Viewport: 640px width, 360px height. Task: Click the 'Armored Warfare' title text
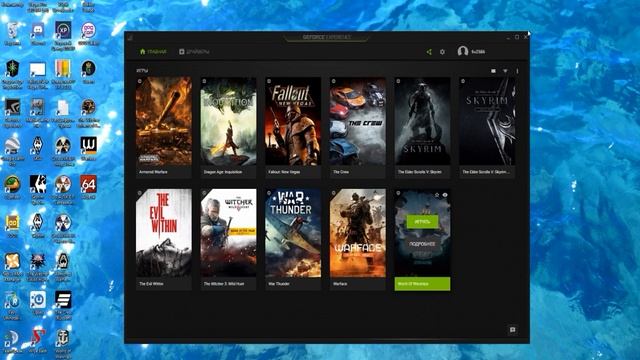pyautogui.click(x=153, y=172)
